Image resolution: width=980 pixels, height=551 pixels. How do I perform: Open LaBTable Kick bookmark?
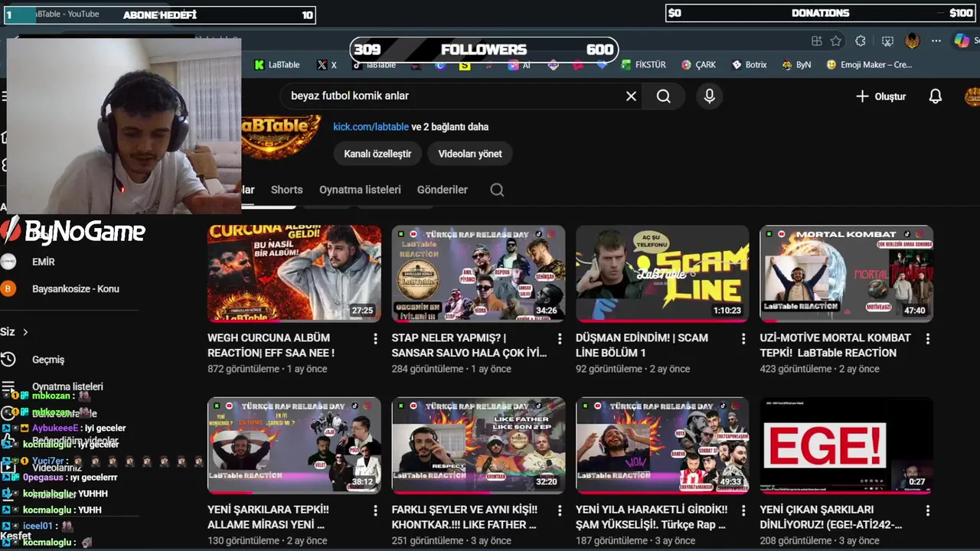point(277,65)
